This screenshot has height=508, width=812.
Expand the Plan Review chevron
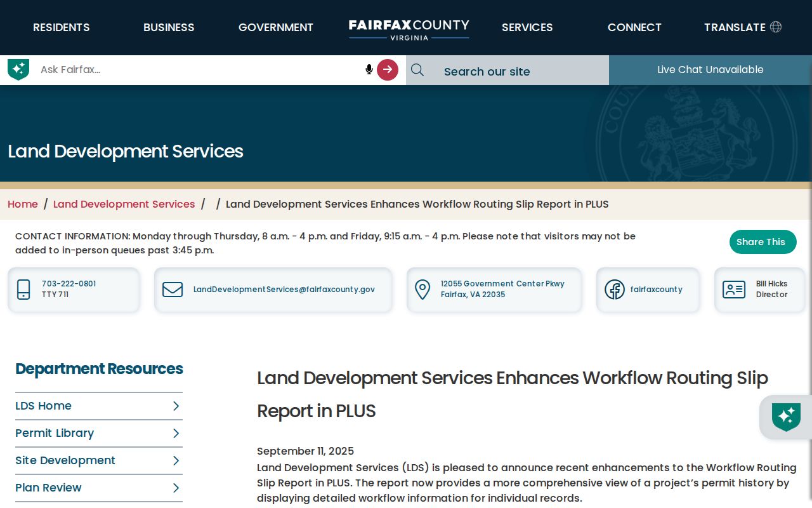click(x=176, y=488)
